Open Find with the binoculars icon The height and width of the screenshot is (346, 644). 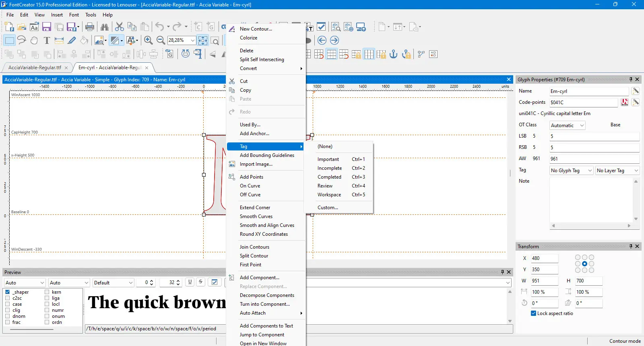[105, 27]
